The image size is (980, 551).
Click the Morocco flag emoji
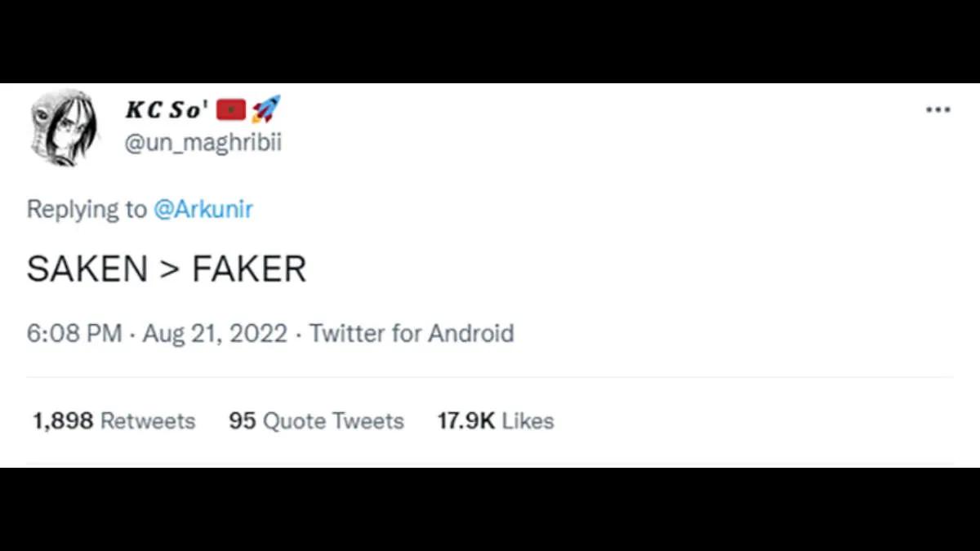click(232, 109)
